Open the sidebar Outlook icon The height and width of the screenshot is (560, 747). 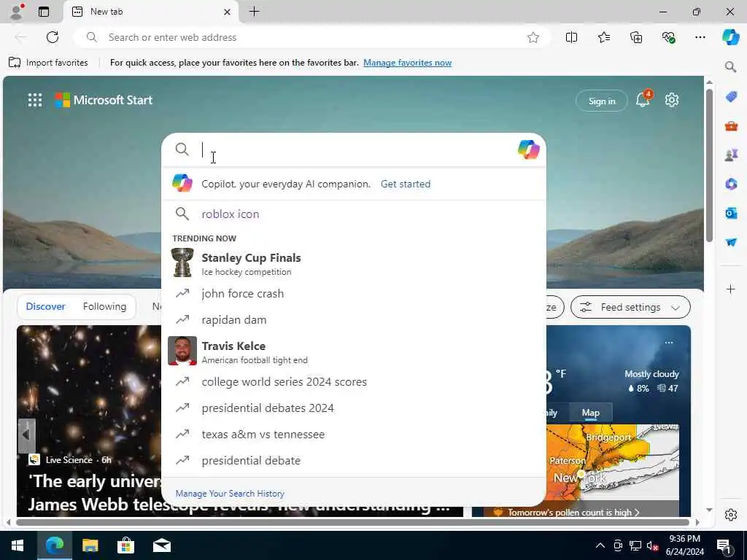coord(731,213)
